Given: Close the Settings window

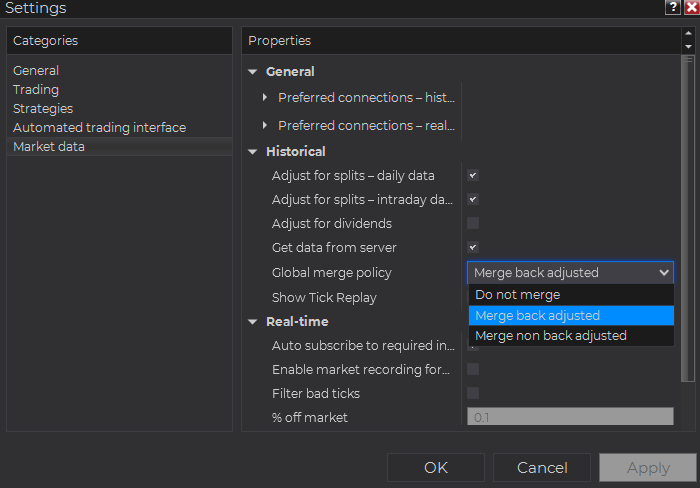Looking at the screenshot, I should [x=690, y=7].
